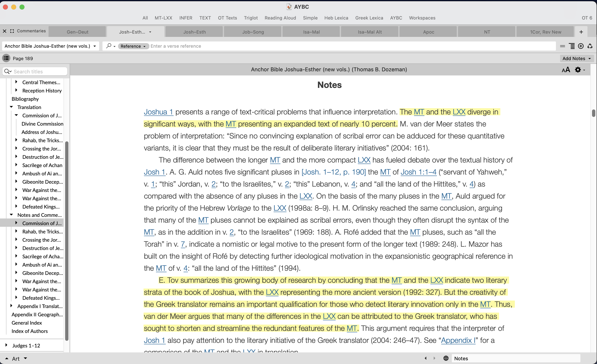Click the AA text size icon

pyautogui.click(x=565, y=70)
